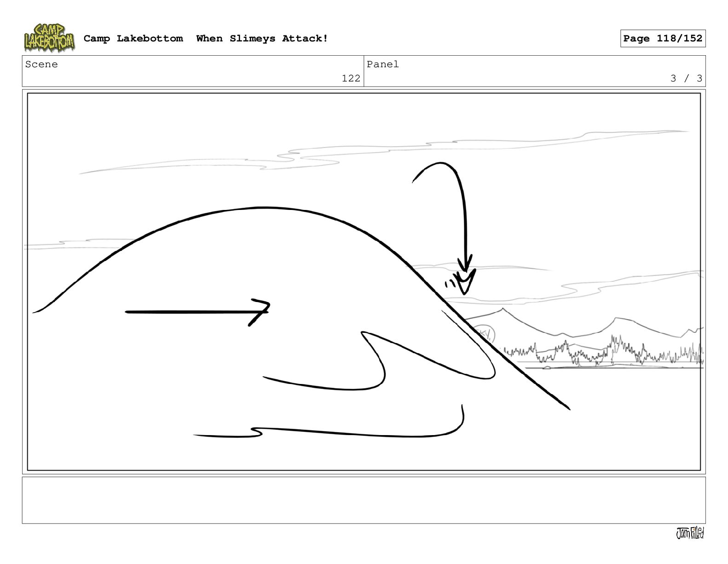Click the 'Page 118/152' box
The width and height of the screenshot is (728, 564).
pos(663,39)
